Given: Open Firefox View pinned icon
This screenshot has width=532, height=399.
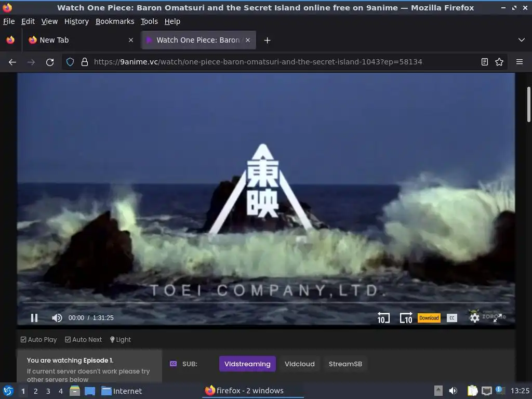Looking at the screenshot, I should 10,40.
